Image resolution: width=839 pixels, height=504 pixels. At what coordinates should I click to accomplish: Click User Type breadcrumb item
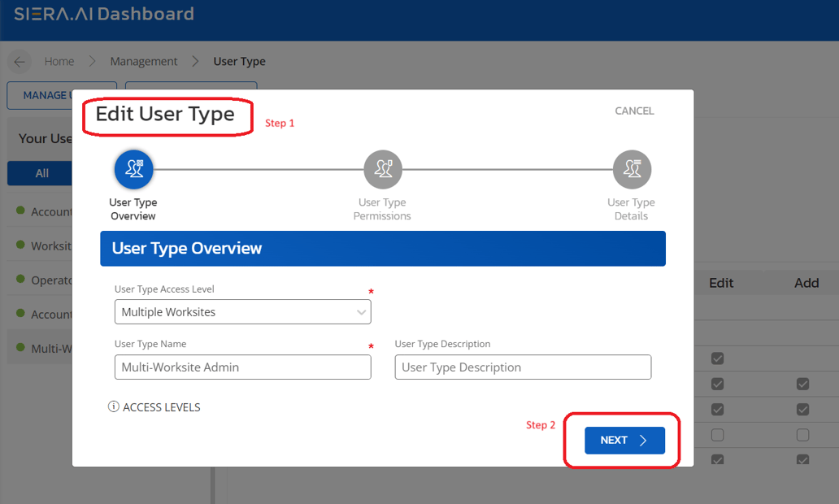[239, 62]
